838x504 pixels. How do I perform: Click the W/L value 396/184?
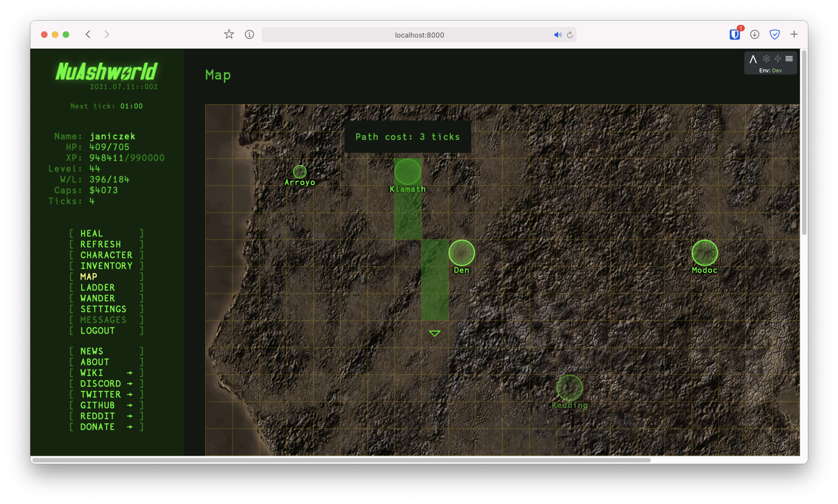pos(109,180)
